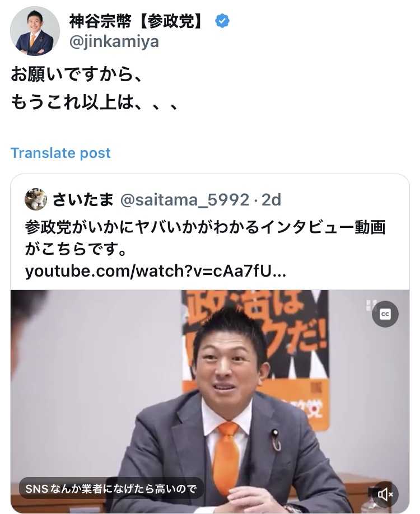
Task: Play the embedded video thumbnail
Action: click(210, 401)
